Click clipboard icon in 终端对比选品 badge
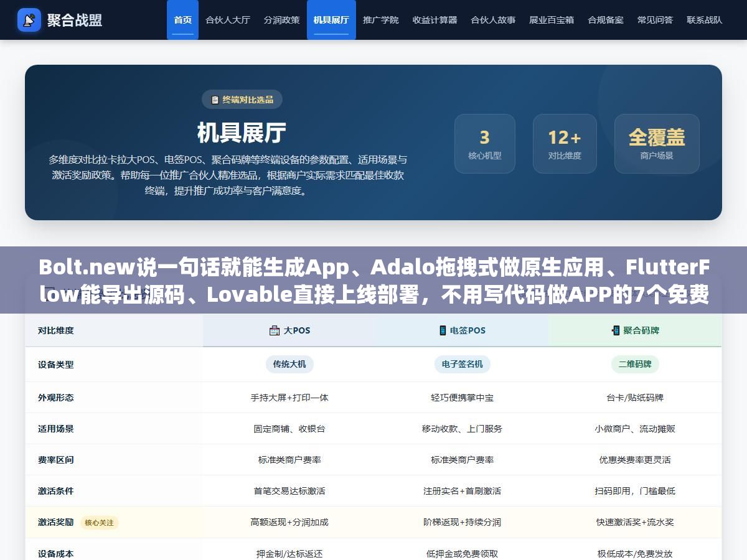The height and width of the screenshot is (560, 747). click(215, 100)
